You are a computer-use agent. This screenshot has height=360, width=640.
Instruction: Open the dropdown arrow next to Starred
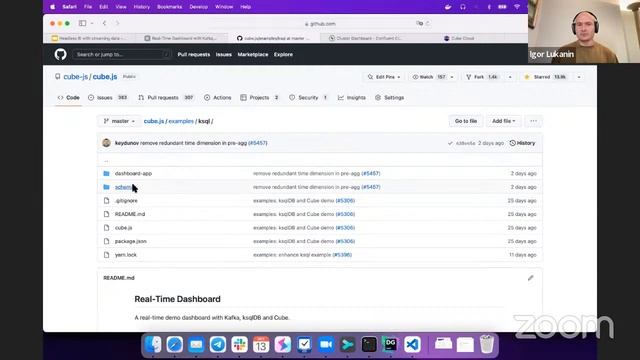pyautogui.click(x=579, y=77)
